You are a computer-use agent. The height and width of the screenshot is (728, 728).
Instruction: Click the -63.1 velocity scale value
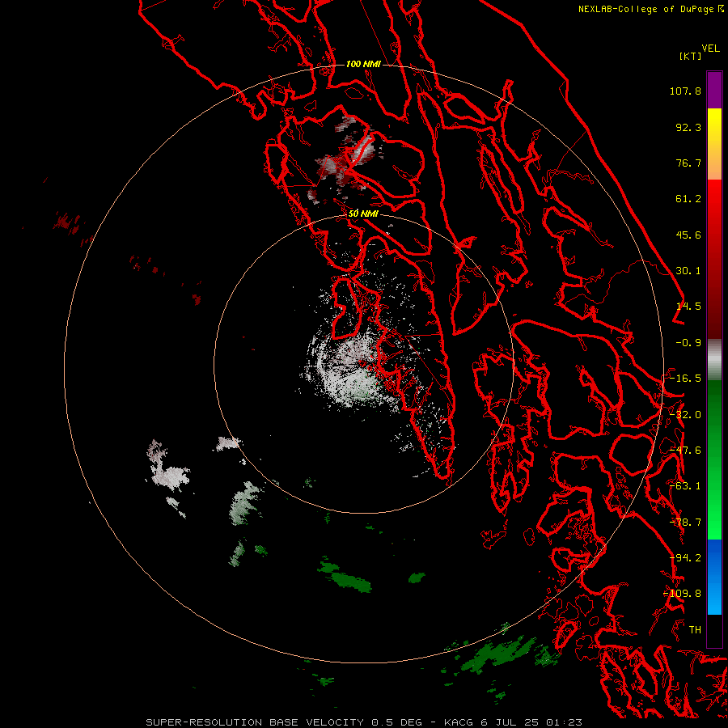pos(685,486)
